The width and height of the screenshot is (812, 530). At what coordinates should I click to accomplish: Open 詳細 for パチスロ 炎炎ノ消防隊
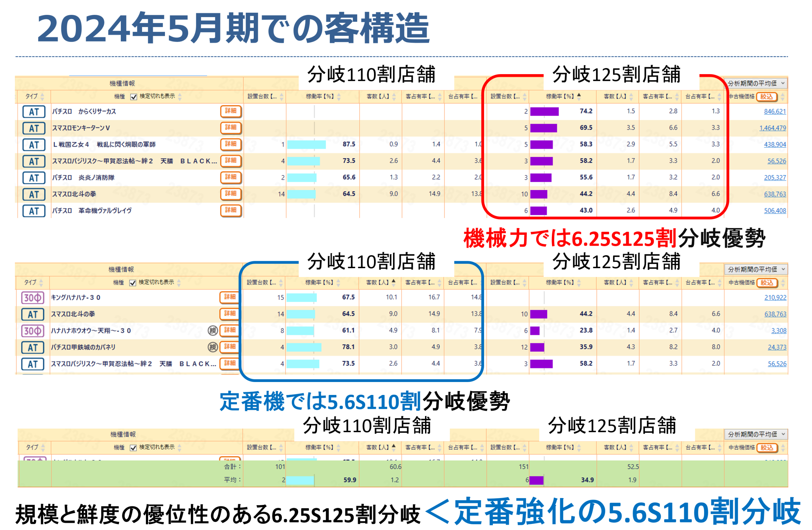[231, 177]
